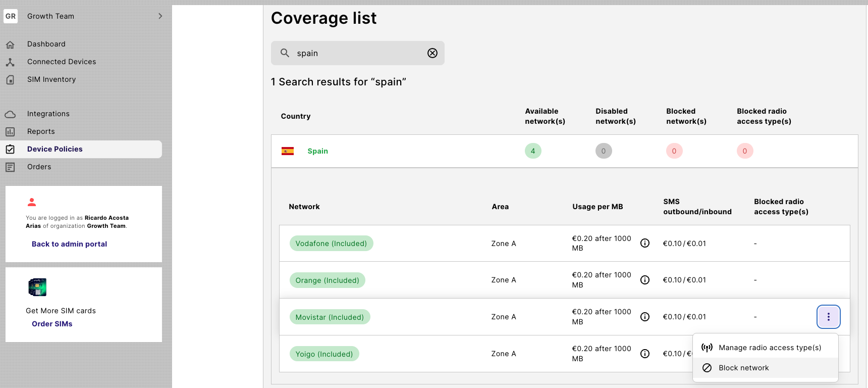Image resolution: width=868 pixels, height=388 pixels.
Task: Click the Network column header
Action: 304,207
